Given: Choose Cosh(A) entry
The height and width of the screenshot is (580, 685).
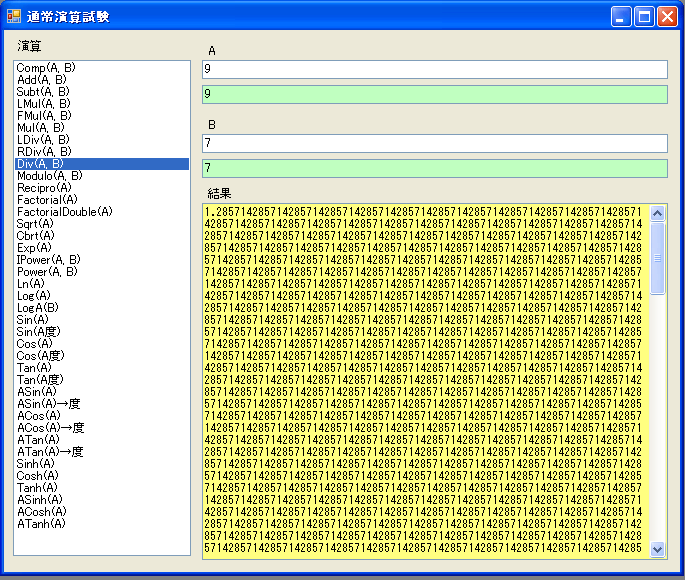Looking at the screenshot, I should click(x=102, y=476).
